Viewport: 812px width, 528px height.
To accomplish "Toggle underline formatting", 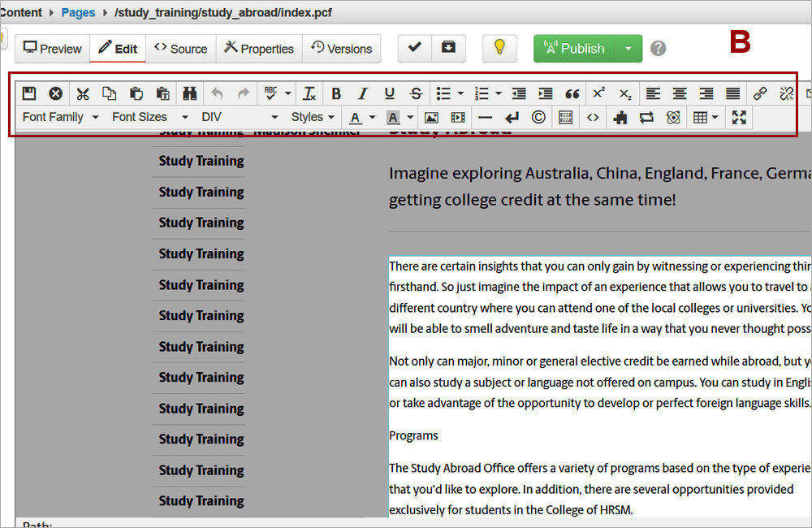I will [x=389, y=93].
